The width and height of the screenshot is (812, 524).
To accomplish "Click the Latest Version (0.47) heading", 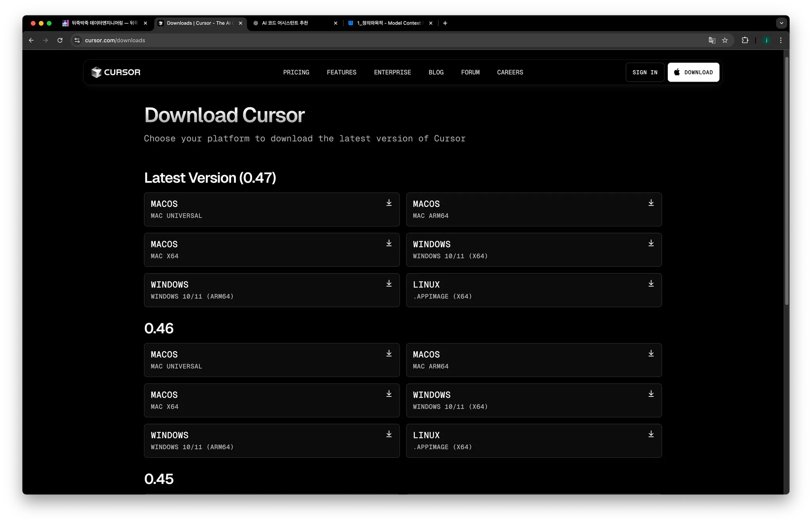I will click(x=210, y=178).
